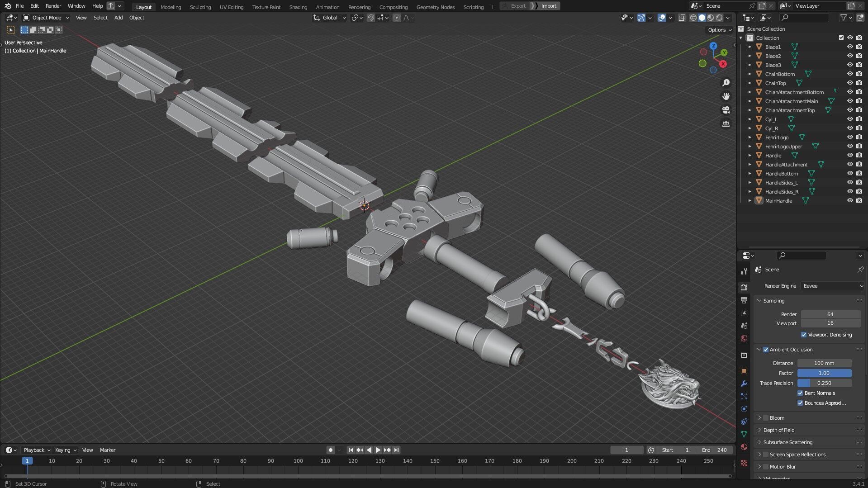Open the Render properties tab
This screenshot has height=488, width=868.
744,287
